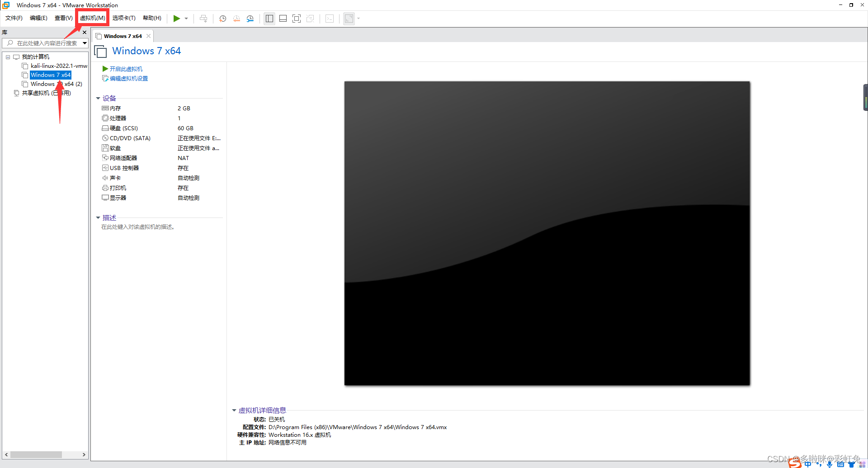Viewport: 868px width, 468px height.
Task: Click the 网络适配器 network adapter icon
Action: tap(105, 158)
